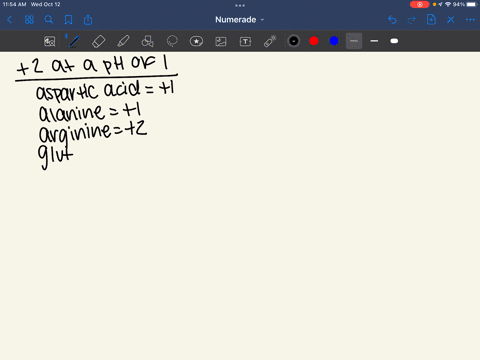This screenshot has width=480, height=360.
Task: Redo the last action
Action: (412, 20)
